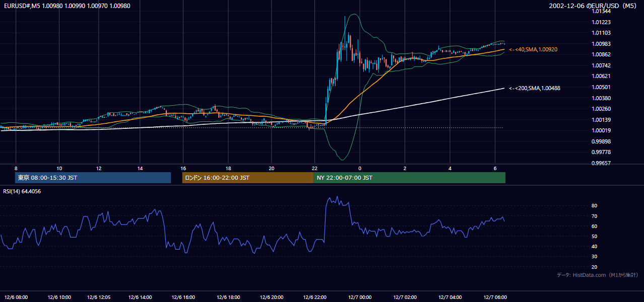Click the Tokyo 08:00-15:30 JST session bar
Image resolution: width=644 pixels, height=302 pixels.
[93, 178]
